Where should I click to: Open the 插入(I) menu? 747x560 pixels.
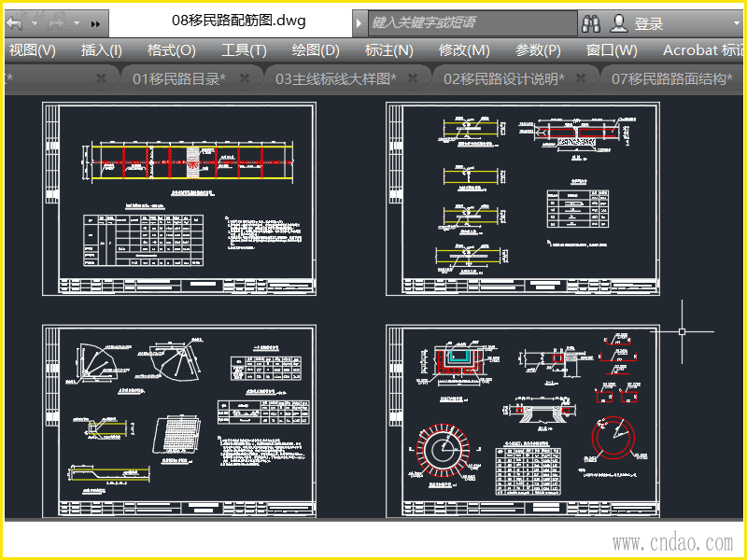point(101,50)
